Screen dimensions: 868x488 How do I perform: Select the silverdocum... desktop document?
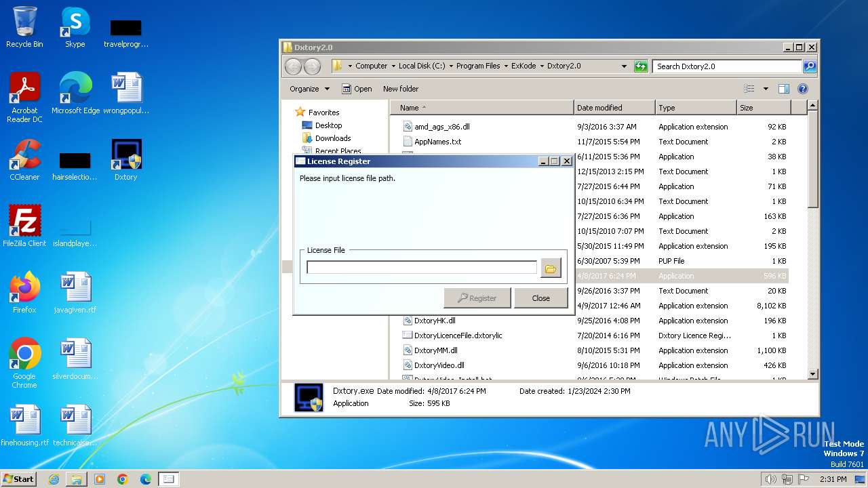[75, 359]
